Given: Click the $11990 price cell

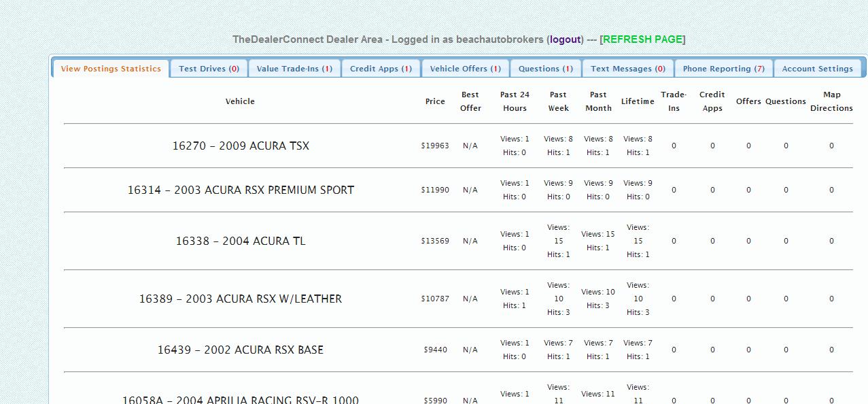Looking at the screenshot, I should click(x=435, y=190).
